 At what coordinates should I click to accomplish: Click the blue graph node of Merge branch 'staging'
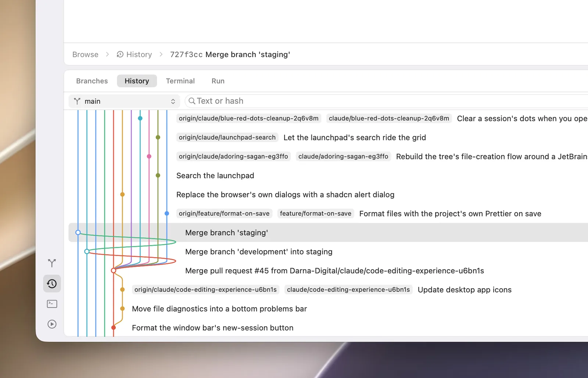click(78, 233)
